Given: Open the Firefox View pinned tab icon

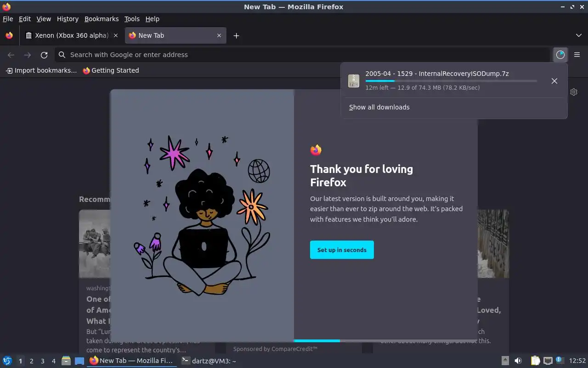Looking at the screenshot, I should (x=9, y=35).
